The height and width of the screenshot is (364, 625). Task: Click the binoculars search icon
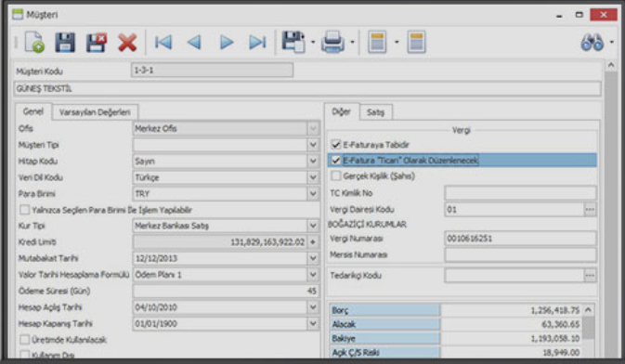coord(592,43)
